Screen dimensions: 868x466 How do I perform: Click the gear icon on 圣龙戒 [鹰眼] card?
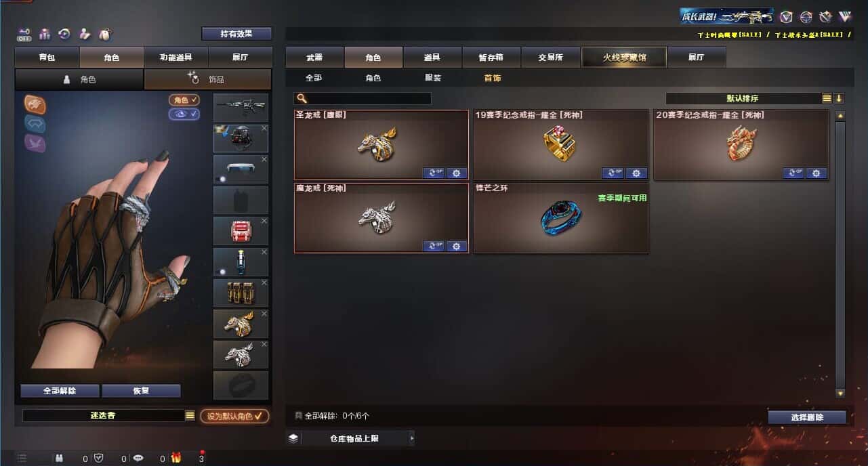456,173
